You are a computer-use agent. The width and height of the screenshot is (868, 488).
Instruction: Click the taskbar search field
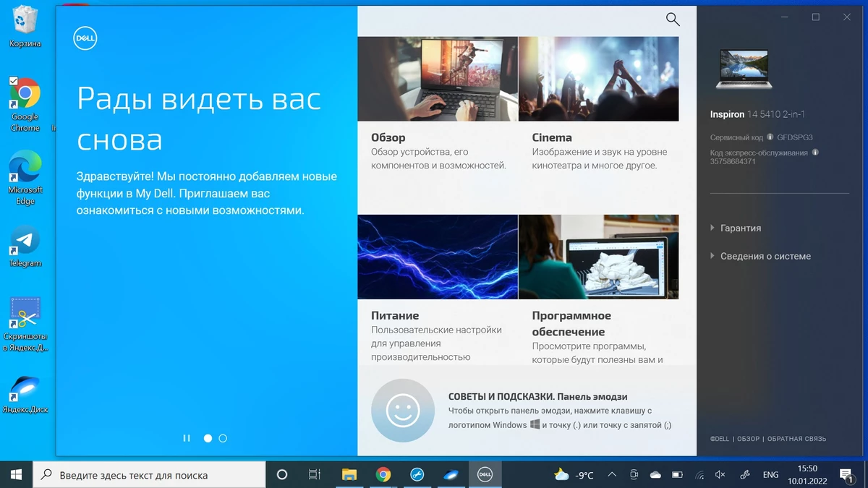coord(149,475)
